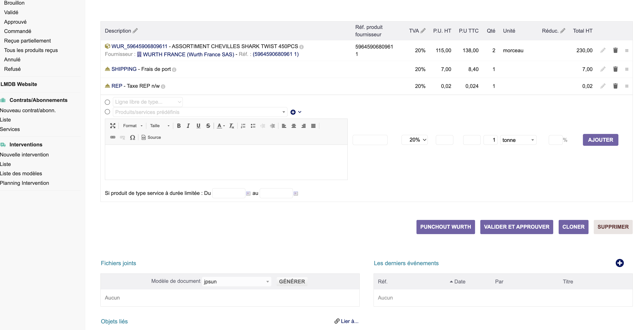
Task: Open the Commandé status filter
Action: [x=18, y=31]
